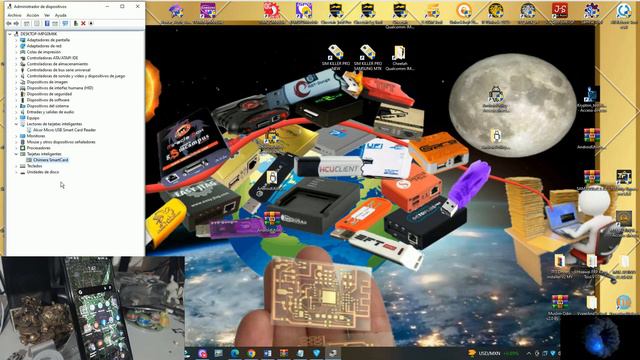
Task: Click the blue diamond taskbar icon
Action: (316, 353)
